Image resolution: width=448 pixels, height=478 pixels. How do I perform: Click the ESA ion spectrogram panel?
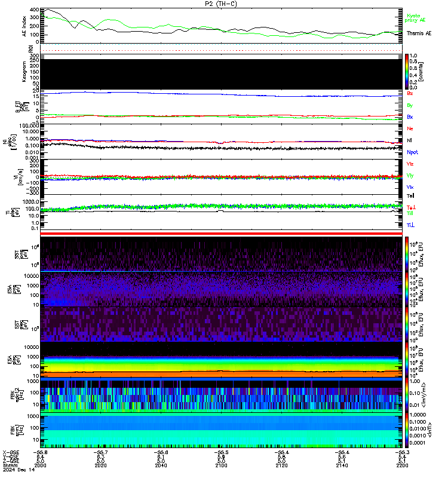[x=221, y=290]
